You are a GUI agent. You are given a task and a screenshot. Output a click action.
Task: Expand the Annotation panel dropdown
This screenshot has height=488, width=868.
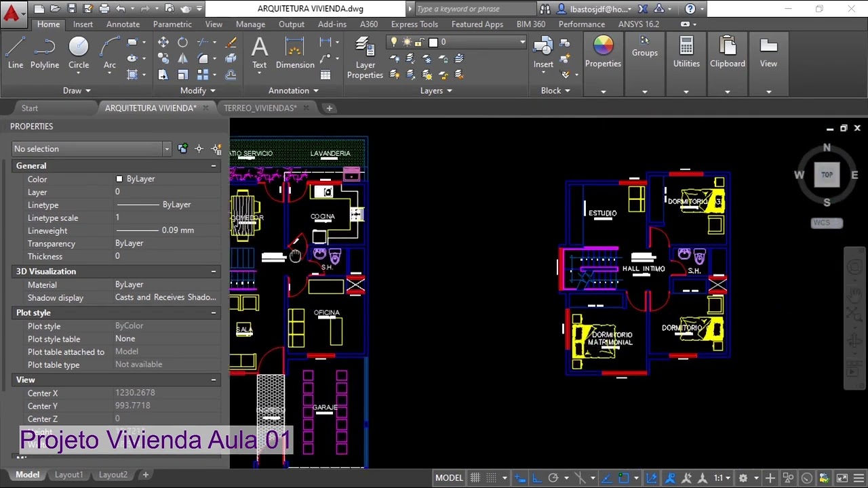coord(293,91)
